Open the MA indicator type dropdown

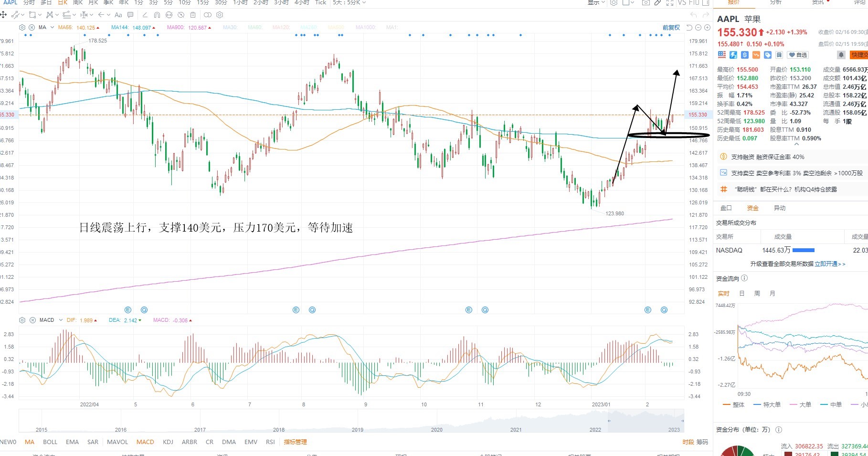(x=52, y=27)
